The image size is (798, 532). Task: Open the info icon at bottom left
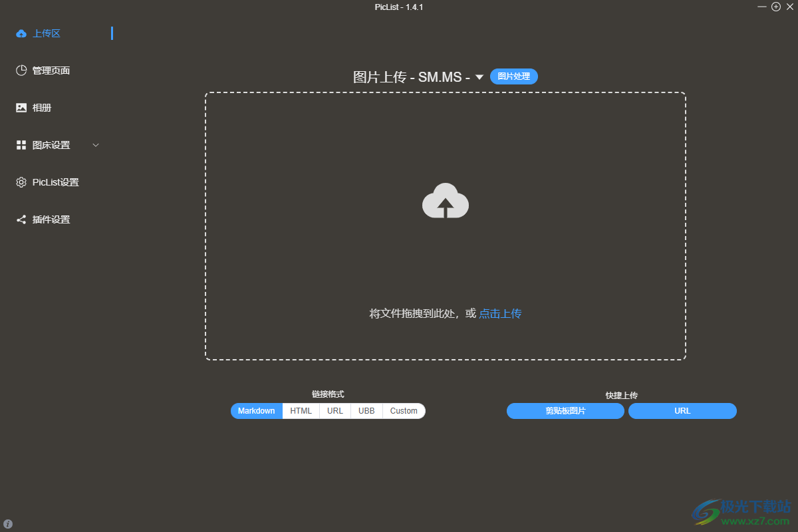8,523
